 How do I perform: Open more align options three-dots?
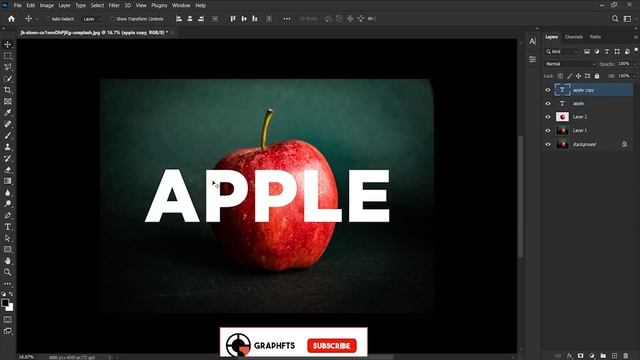point(287,19)
